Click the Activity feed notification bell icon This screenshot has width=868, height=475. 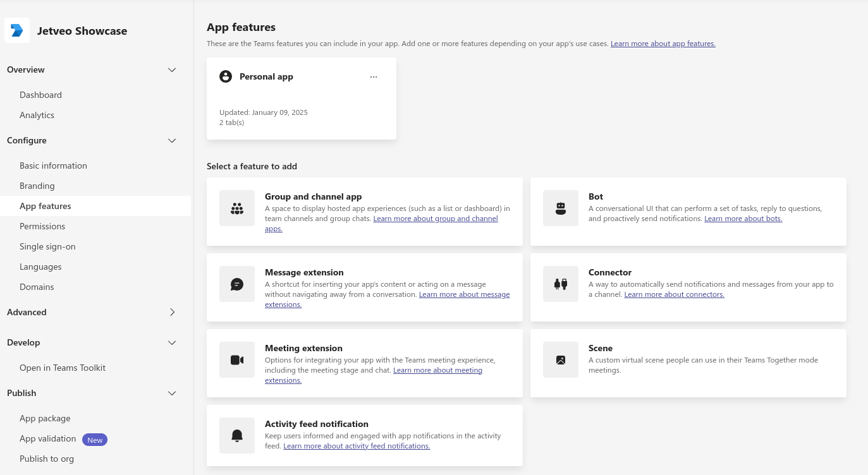237,435
